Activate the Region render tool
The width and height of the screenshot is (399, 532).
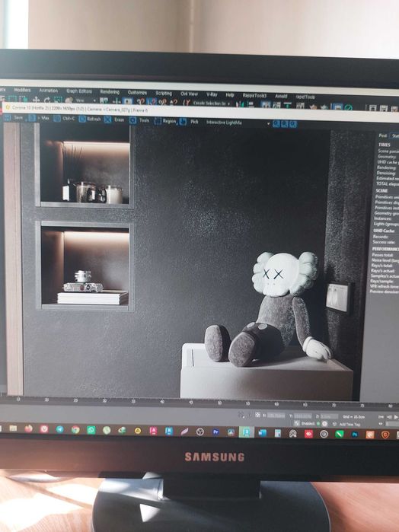(165, 121)
